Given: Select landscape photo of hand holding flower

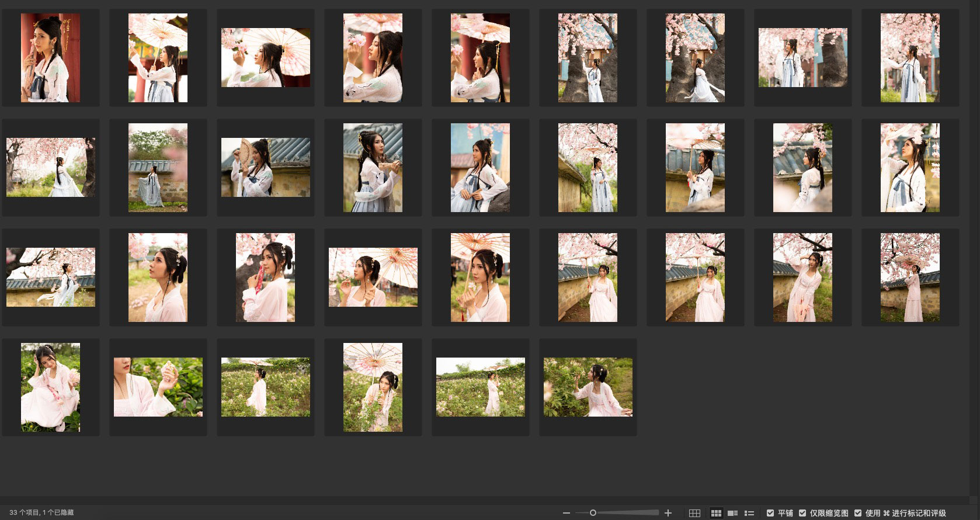Looking at the screenshot, I should pyautogui.click(x=158, y=387).
